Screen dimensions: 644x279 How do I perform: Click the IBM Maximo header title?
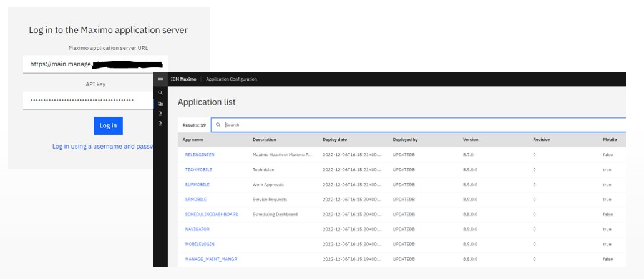pos(183,79)
